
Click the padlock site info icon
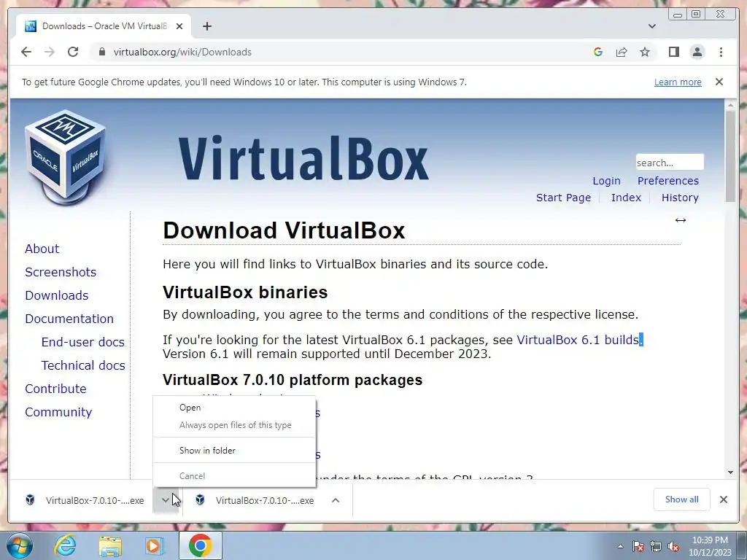pos(101,52)
